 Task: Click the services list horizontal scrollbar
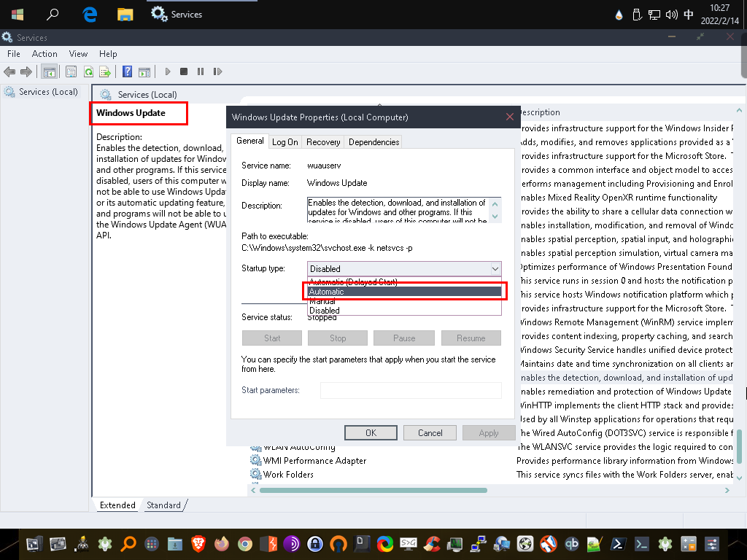pyautogui.click(x=373, y=491)
